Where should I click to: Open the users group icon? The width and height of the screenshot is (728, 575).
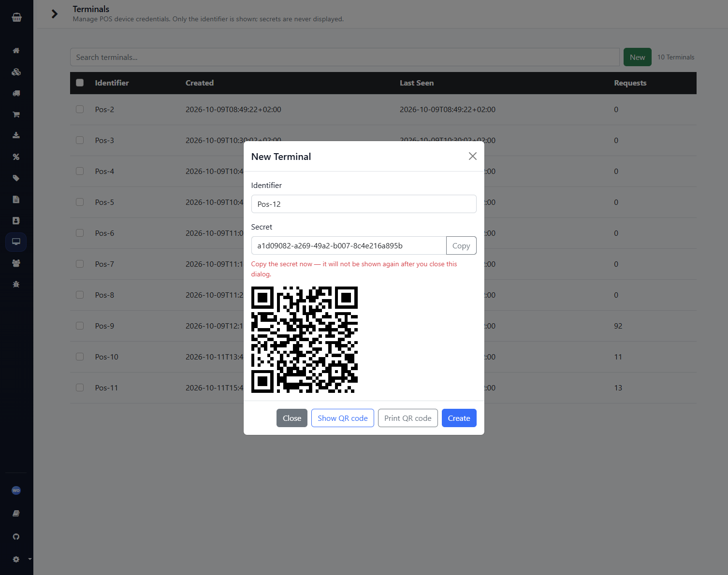[x=16, y=263]
